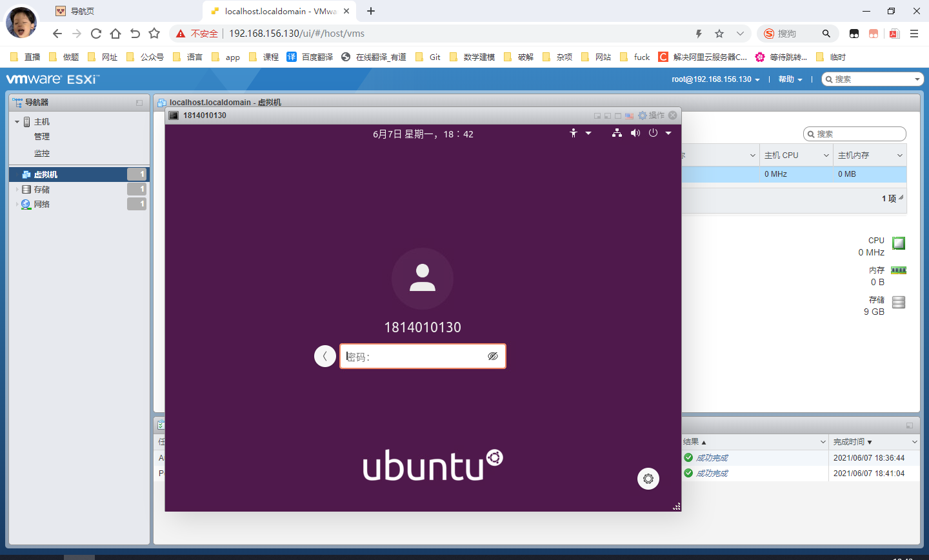
Task: Open the 帮助 menu
Action: 790,79
